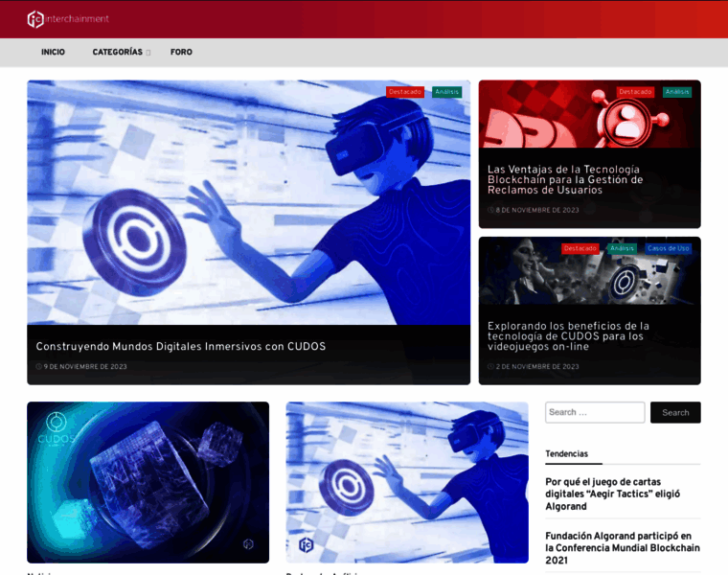Click the date 9 de noviembre de 2023

point(85,366)
